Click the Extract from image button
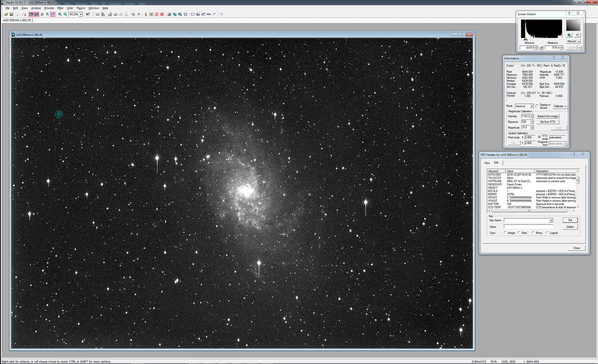 coord(548,116)
